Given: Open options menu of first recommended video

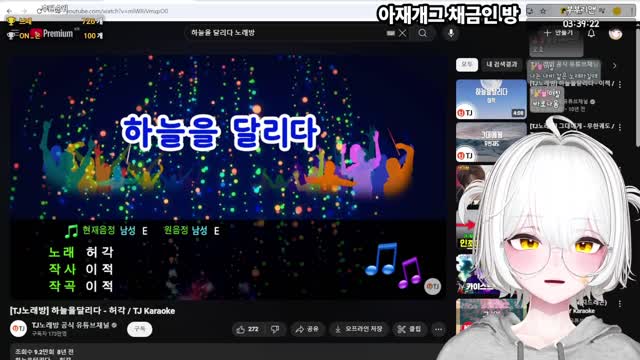Looking at the screenshot, I should (x=620, y=84).
